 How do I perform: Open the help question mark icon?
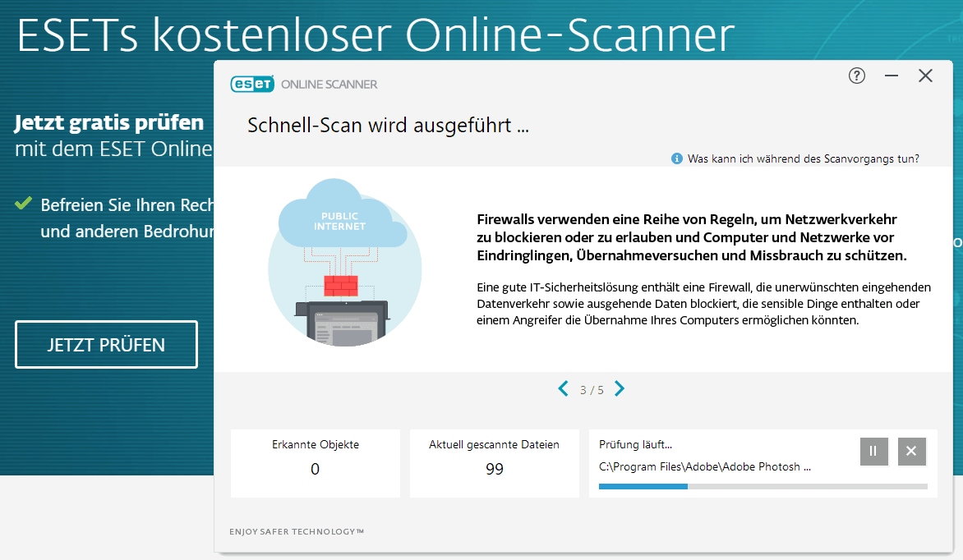coord(857,76)
